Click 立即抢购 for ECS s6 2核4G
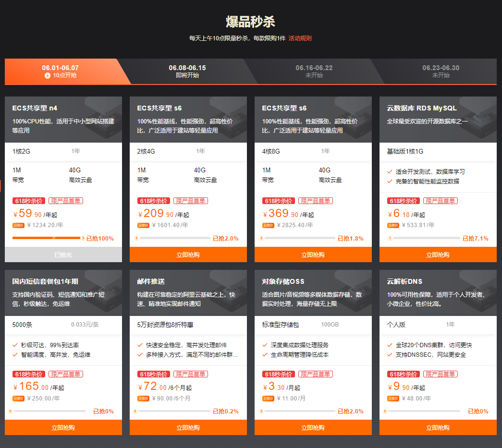Image resolution: width=502 pixels, height=448 pixels. (188, 254)
